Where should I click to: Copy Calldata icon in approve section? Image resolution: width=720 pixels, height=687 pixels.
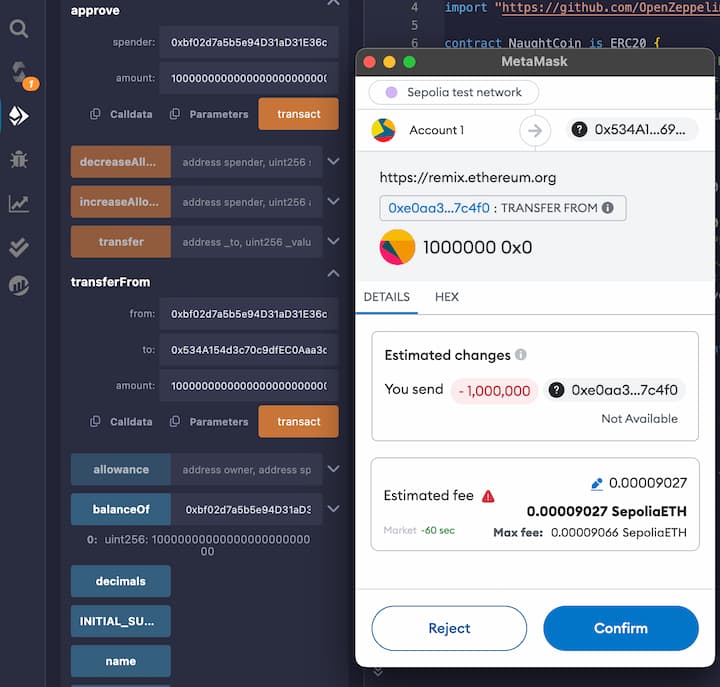point(95,114)
